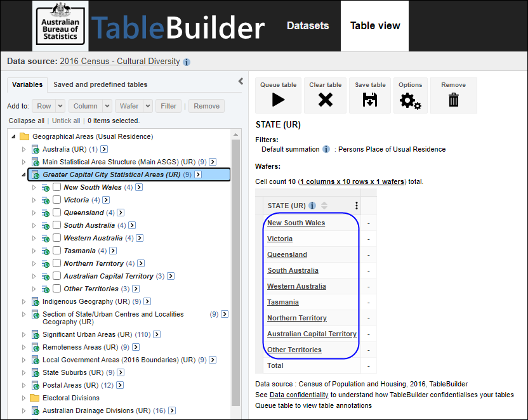Click the Australian Bureau of Statistics logo

point(61,26)
